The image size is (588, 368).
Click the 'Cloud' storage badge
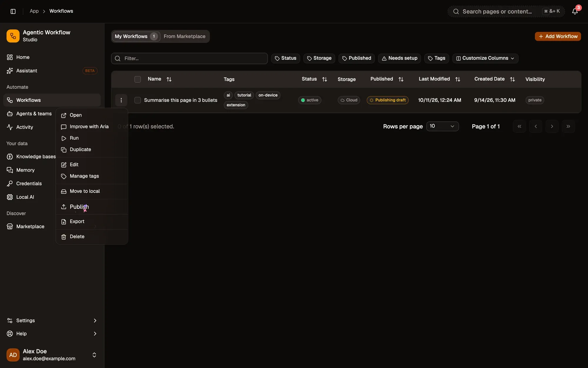[349, 100]
